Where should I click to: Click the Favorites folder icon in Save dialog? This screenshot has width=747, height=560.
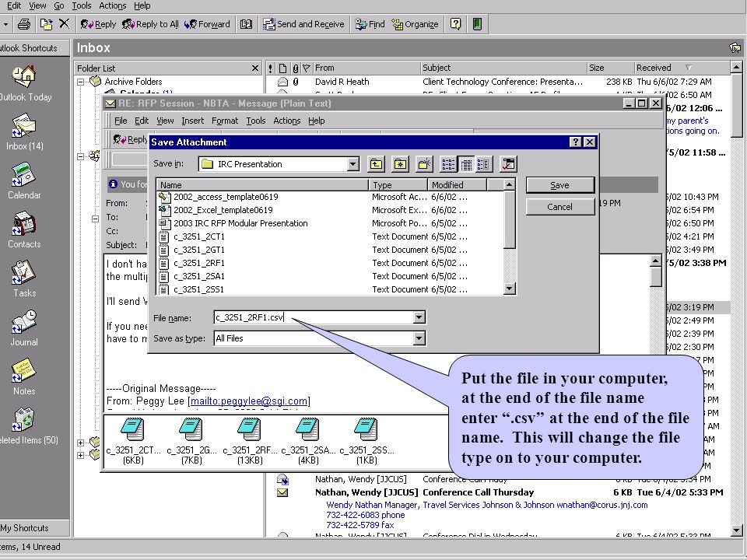tap(400, 164)
